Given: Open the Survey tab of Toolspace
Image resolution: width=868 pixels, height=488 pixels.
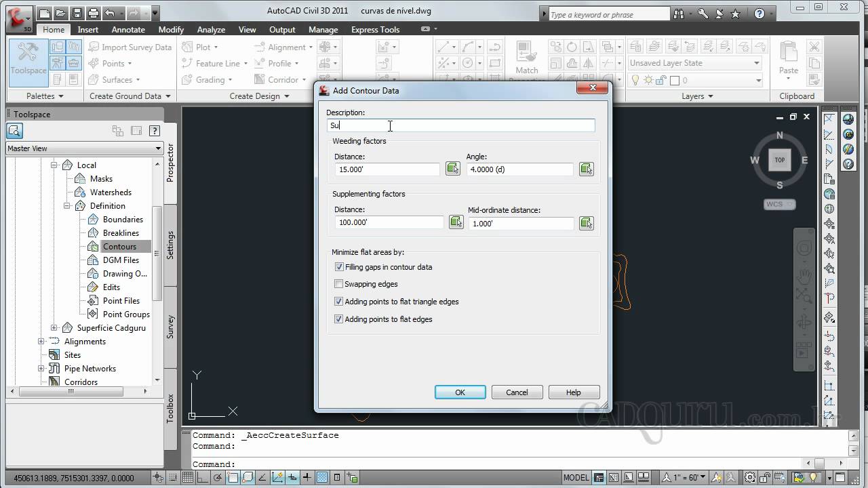Looking at the screenshot, I should pyautogui.click(x=170, y=327).
